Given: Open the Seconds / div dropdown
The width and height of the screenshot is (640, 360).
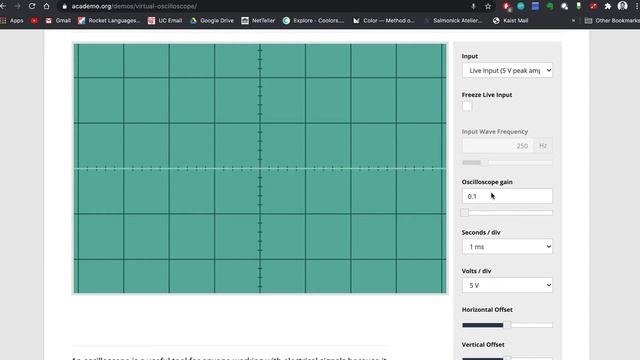Looking at the screenshot, I should pos(507,247).
